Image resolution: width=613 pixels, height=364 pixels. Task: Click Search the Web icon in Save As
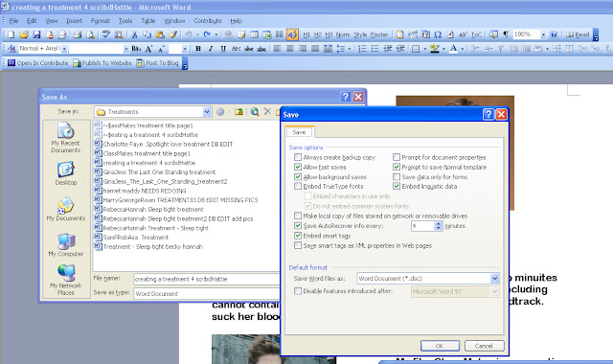(255, 112)
